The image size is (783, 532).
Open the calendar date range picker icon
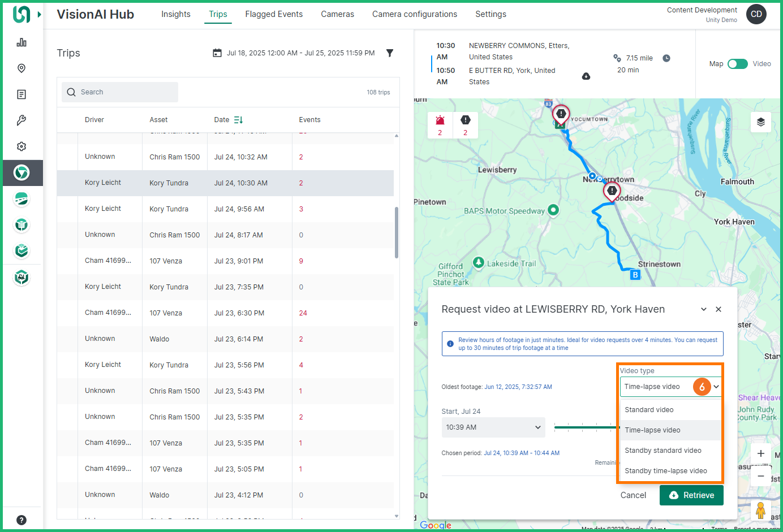click(217, 53)
